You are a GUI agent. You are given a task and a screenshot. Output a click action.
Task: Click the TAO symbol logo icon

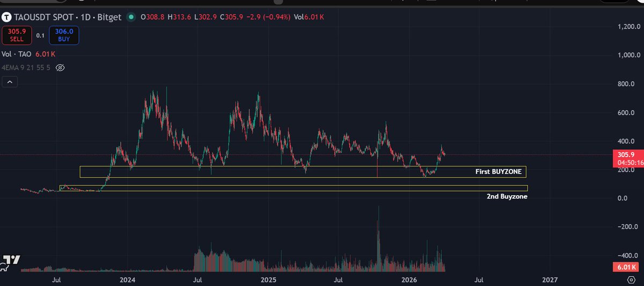[7, 18]
